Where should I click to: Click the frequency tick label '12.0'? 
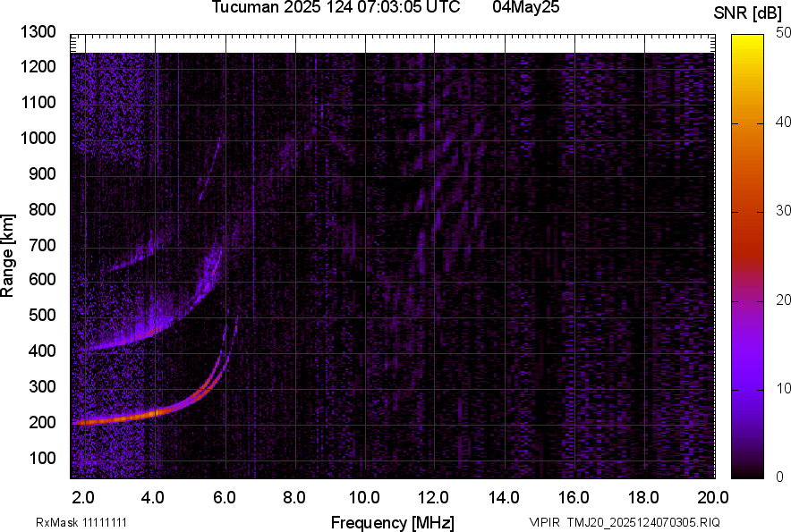[x=434, y=498]
